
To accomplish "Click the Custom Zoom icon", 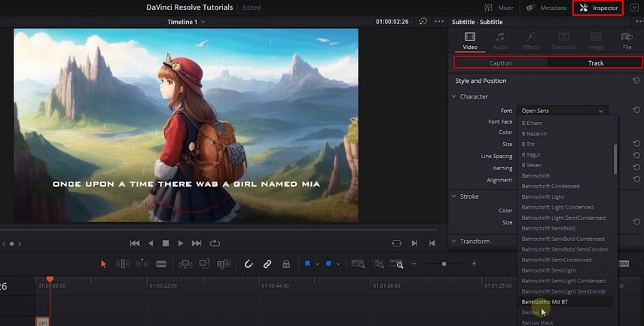I will point(397,264).
